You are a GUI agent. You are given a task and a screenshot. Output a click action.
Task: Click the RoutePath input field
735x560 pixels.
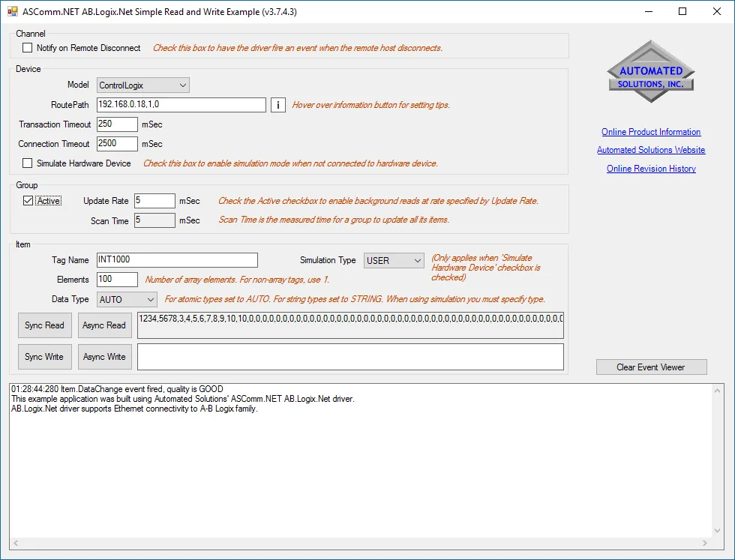[x=181, y=104]
